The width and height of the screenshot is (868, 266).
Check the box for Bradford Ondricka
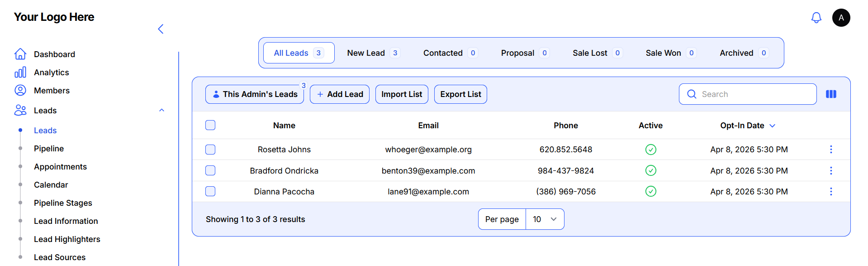click(210, 170)
